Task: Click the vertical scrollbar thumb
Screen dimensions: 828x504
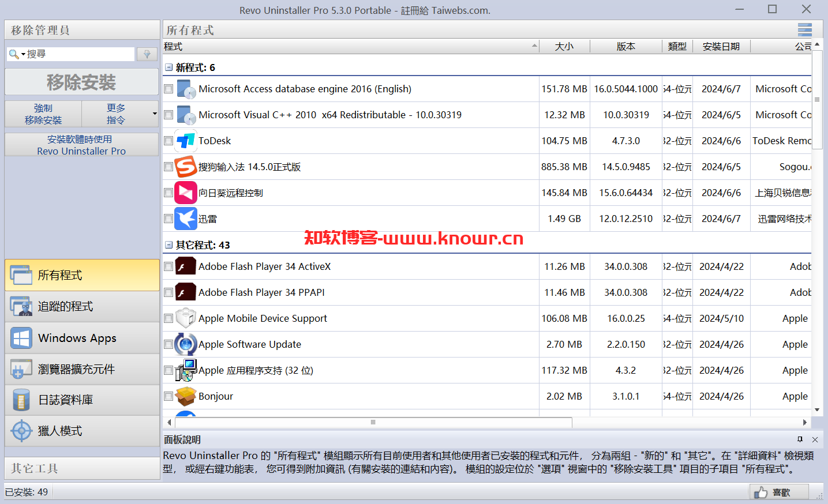Action: click(x=817, y=99)
